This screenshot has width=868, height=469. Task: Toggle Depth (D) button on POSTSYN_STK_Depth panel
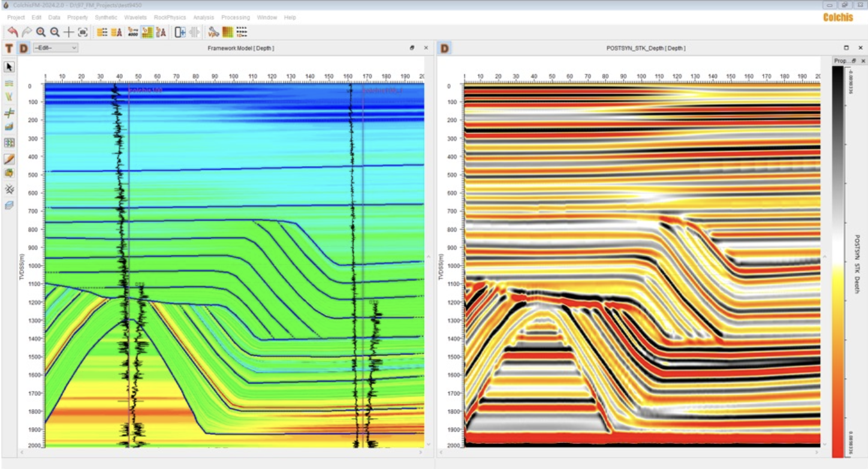coord(445,48)
